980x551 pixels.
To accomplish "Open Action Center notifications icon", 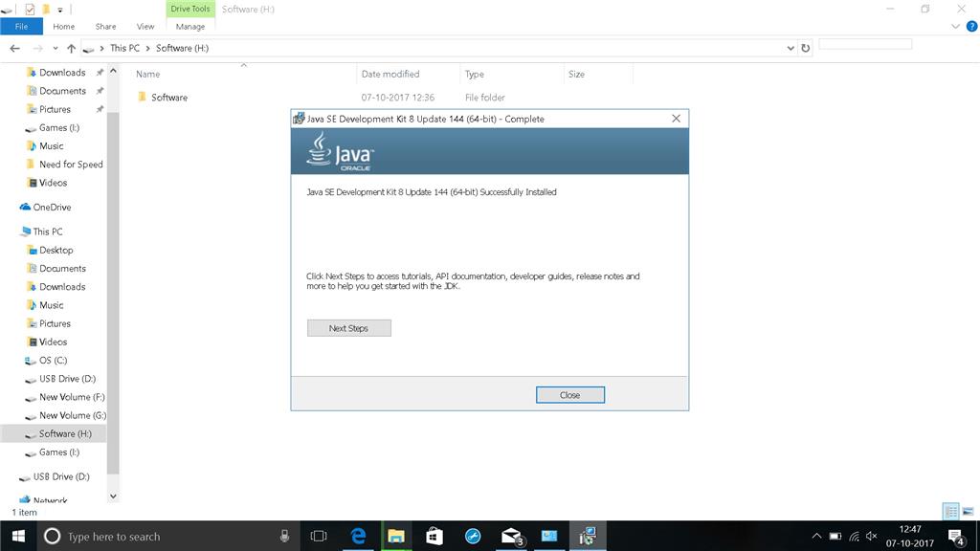I will [956, 536].
